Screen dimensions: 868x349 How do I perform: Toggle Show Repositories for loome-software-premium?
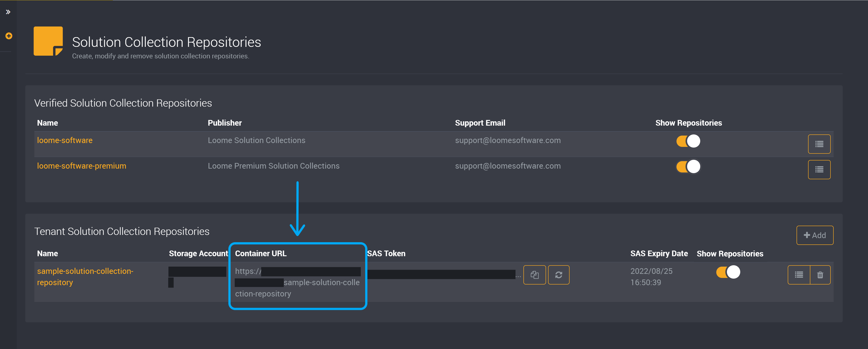pyautogui.click(x=688, y=166)
